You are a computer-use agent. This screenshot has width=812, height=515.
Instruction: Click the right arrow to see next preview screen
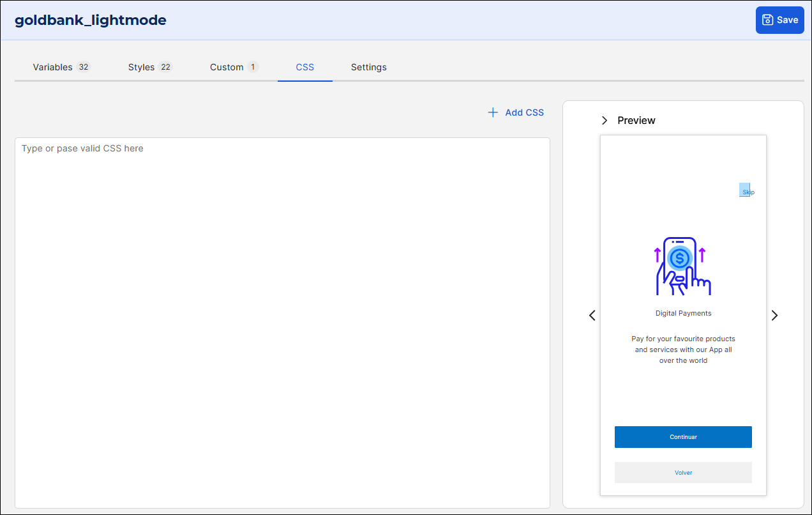[x=774, y=315]
